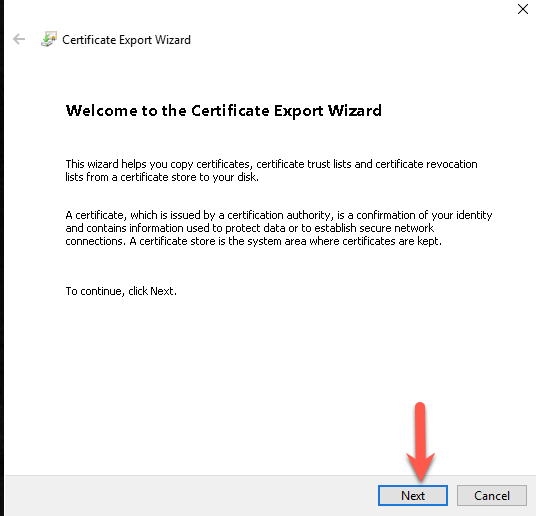Click the dark strip along the window's edge

(x=2, y=258)
